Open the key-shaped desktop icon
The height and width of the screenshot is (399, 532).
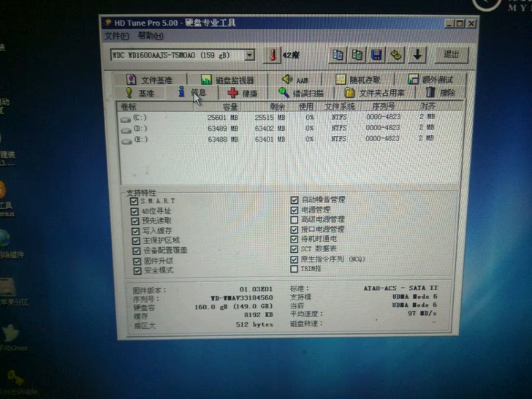pyautogui.click(x=15, y=377)
